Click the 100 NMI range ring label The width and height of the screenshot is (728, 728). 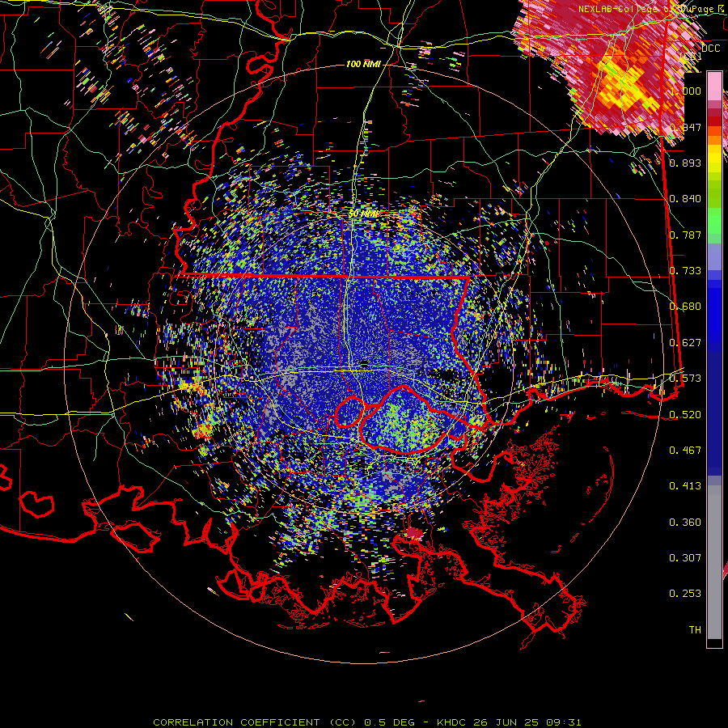point(363,64)
